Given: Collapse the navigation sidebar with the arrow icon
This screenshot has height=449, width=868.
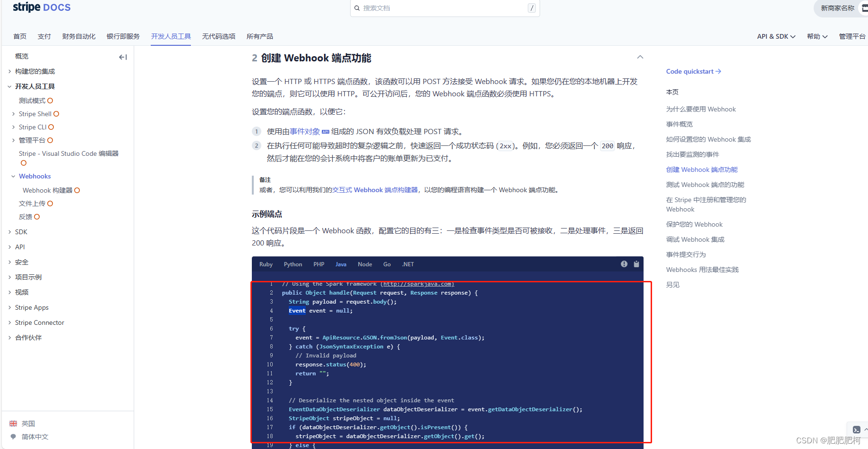Looking at the screenshot, I should coord(122,57).
